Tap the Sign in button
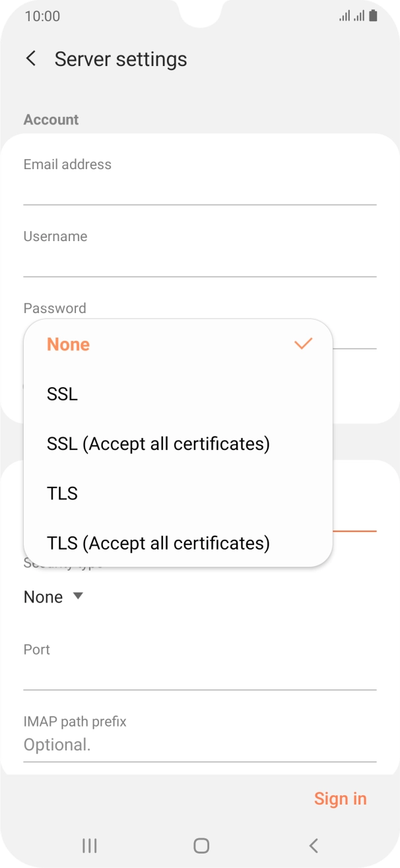This screenshot has width=400, height=868. tap(340, 799)
